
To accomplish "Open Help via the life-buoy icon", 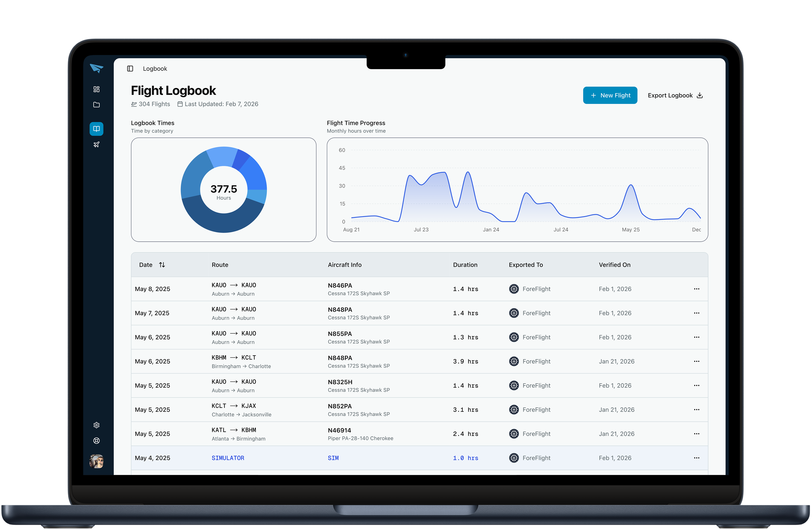I will point(97,440).
